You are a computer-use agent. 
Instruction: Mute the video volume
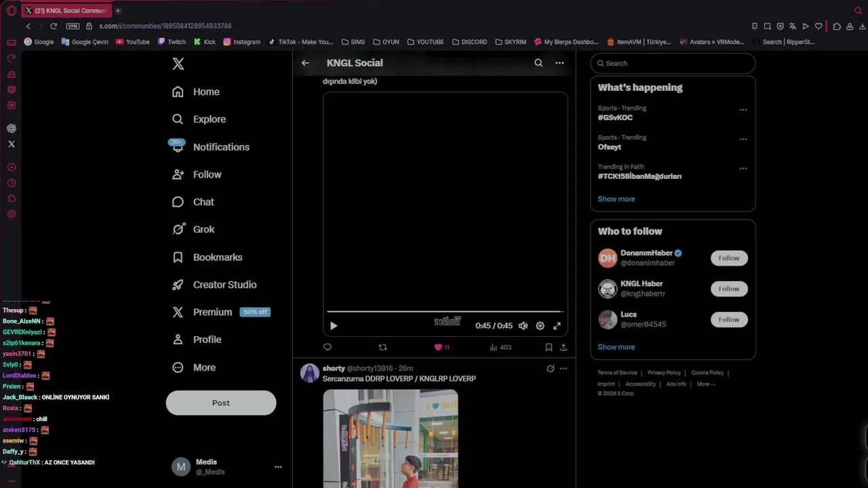click(x=523, y=326)
